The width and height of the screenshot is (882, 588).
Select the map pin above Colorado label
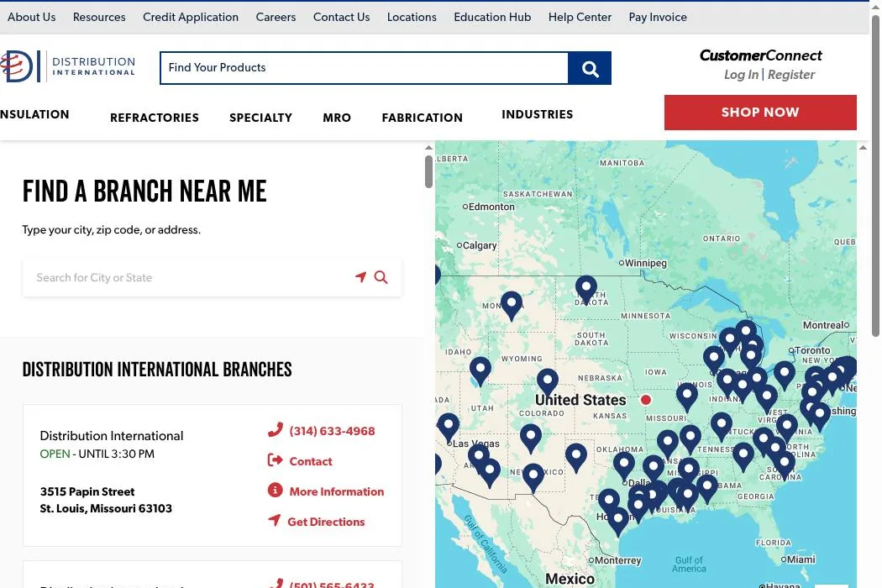(x=548, y=382)
